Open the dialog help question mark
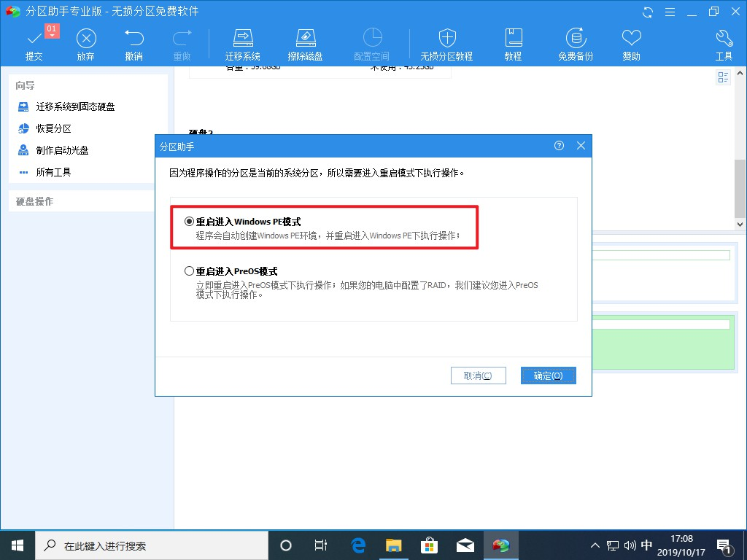Viewport: 747px width, 560px height. 559,146
